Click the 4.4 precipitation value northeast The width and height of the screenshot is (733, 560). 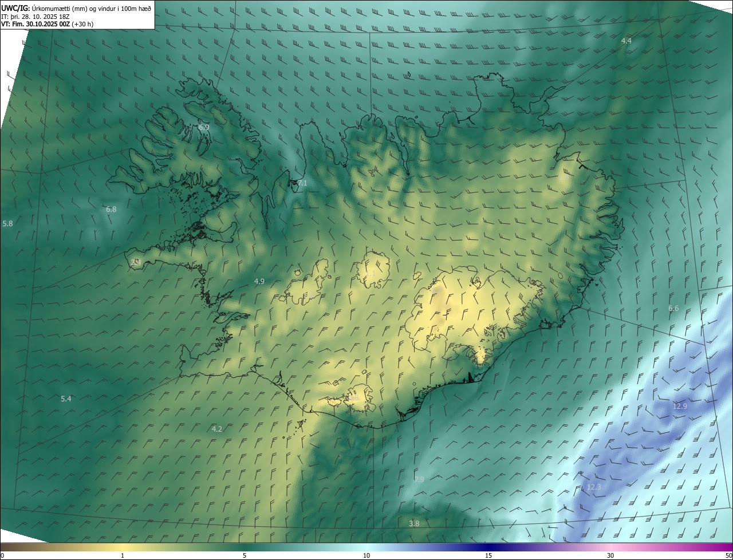point(626,41)
